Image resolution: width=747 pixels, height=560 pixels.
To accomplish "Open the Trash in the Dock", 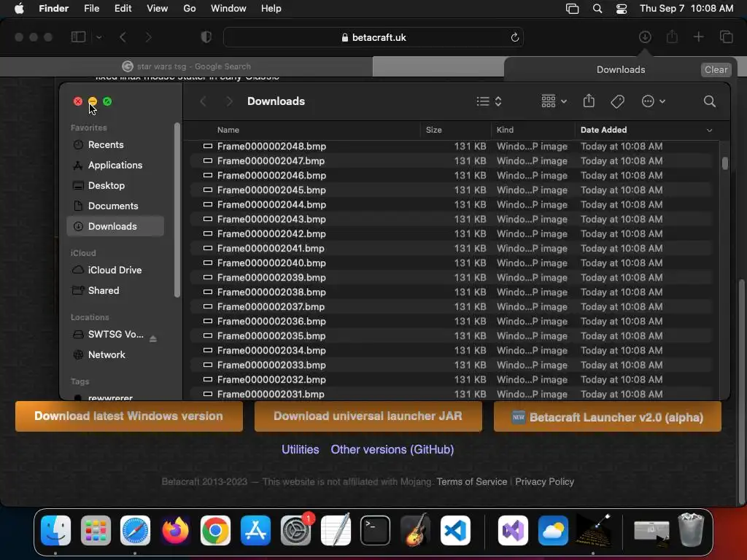I will point(691,529).
